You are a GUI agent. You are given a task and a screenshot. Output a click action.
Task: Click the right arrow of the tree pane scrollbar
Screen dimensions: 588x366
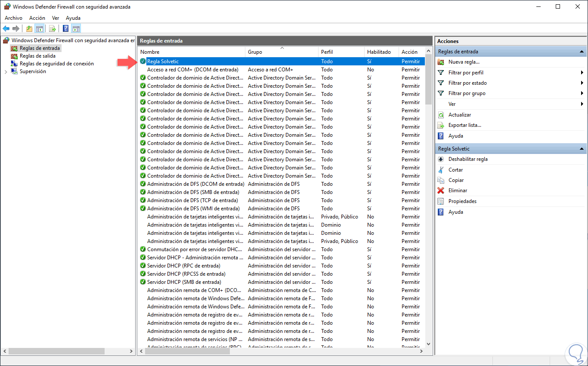tap(131, 351)
